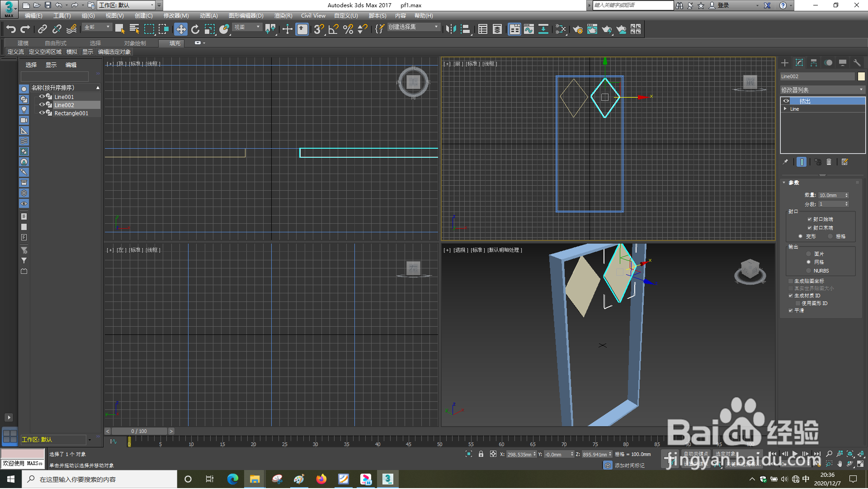
Task: Click the Pin Stack icon
Action: tap(785, 162)
